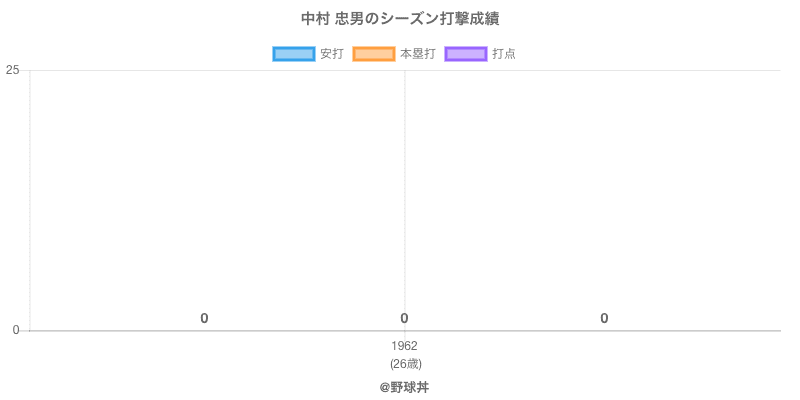The width and height of the screenshot is (800, 400).
Task: Click the left y-axis line
Action: coord(30,200)
